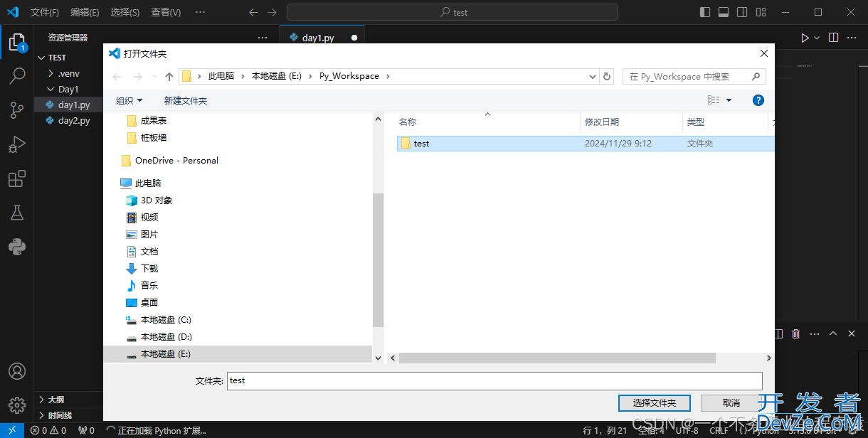Click the navigation pane vertical scrollbar
This screenshot has height=438, width=868.
pos(378,260)
